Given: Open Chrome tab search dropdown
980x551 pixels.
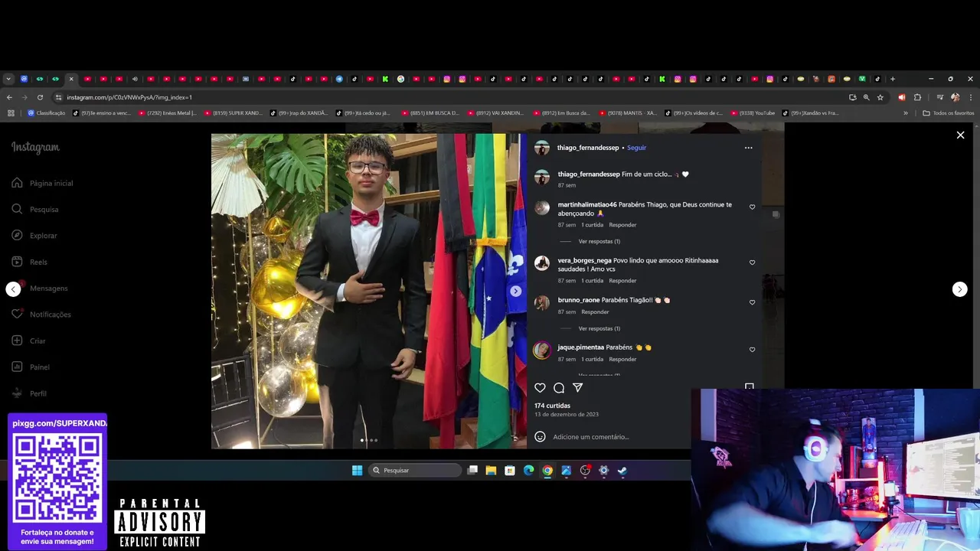Looking at the screenshot, I should tap(8, 79).
